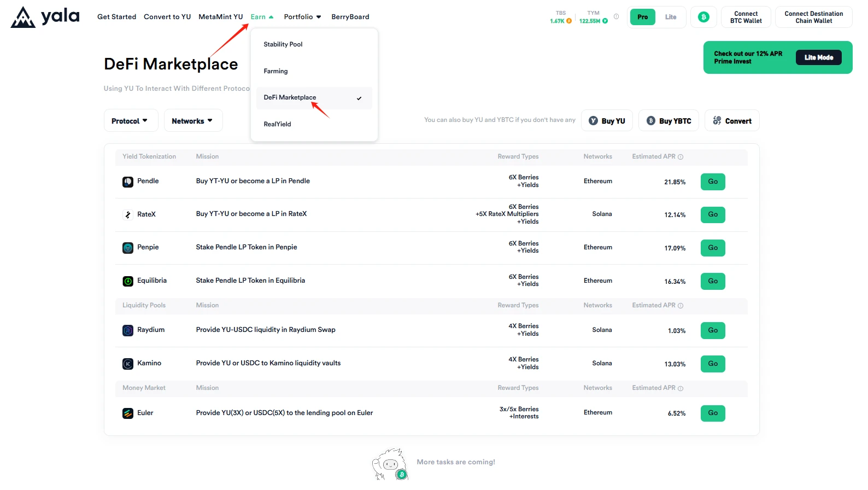Click "Stake Pendle LP Token in Penpie" mission
The height and width of the screenshot is (490, 868).
pos(247,247)
